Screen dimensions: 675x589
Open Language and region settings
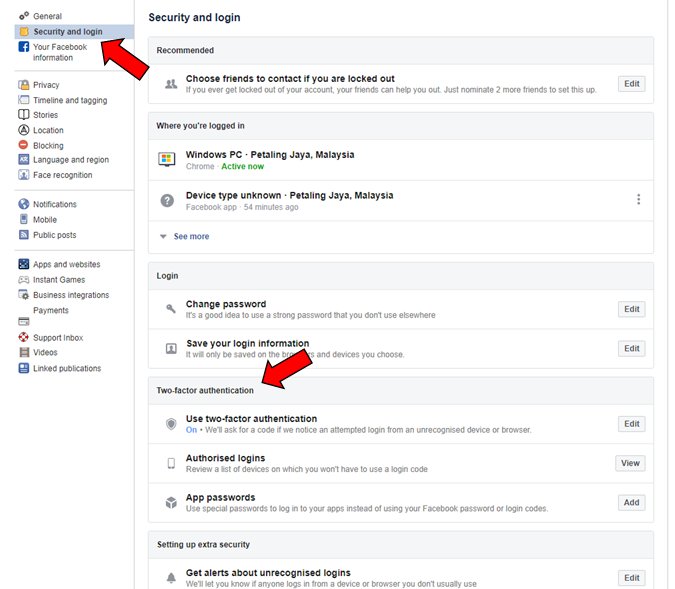pos(71,160)
